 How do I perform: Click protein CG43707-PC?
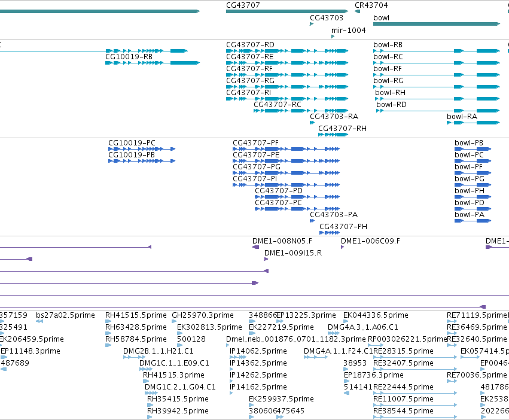click(297, 209)
